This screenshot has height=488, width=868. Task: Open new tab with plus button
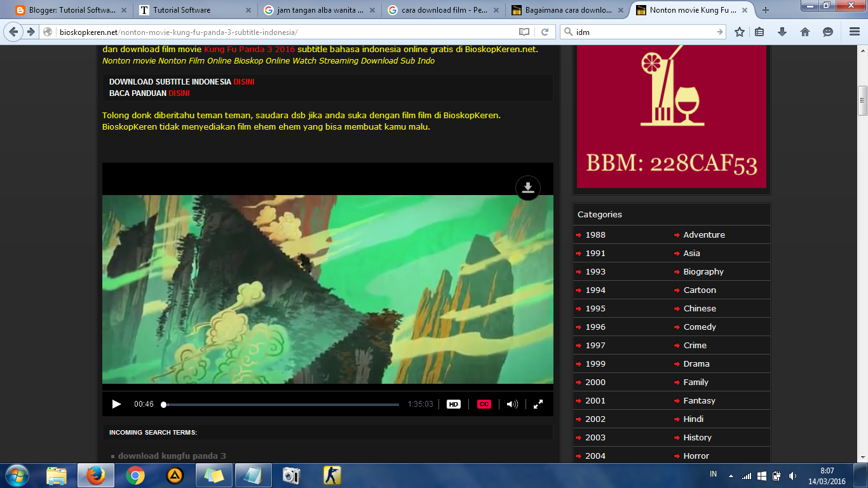tap(766, 10)
